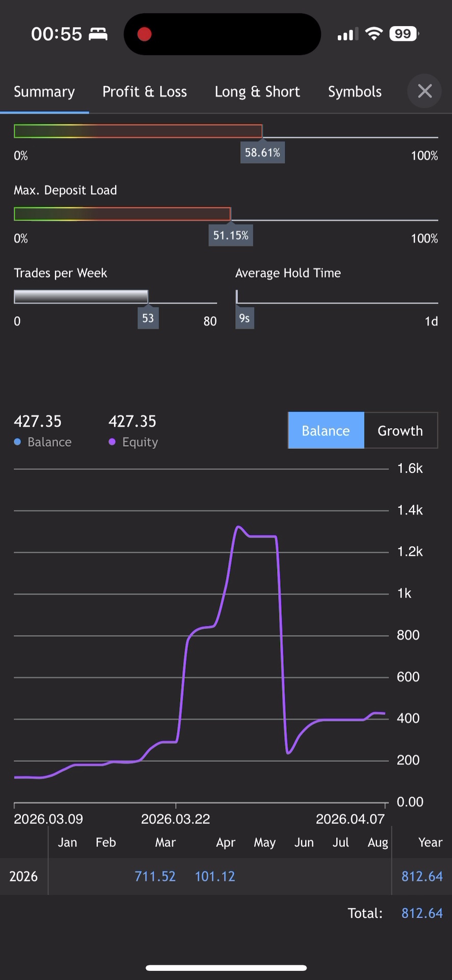Tap the purple Equity legend dot

point(112,442)
